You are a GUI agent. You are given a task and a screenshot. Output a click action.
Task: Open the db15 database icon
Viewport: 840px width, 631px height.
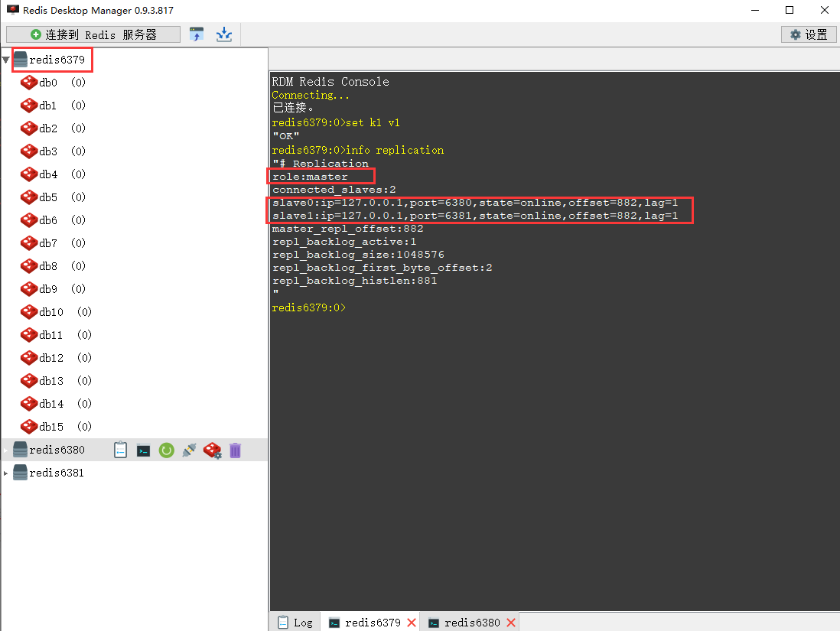point(28,427)
